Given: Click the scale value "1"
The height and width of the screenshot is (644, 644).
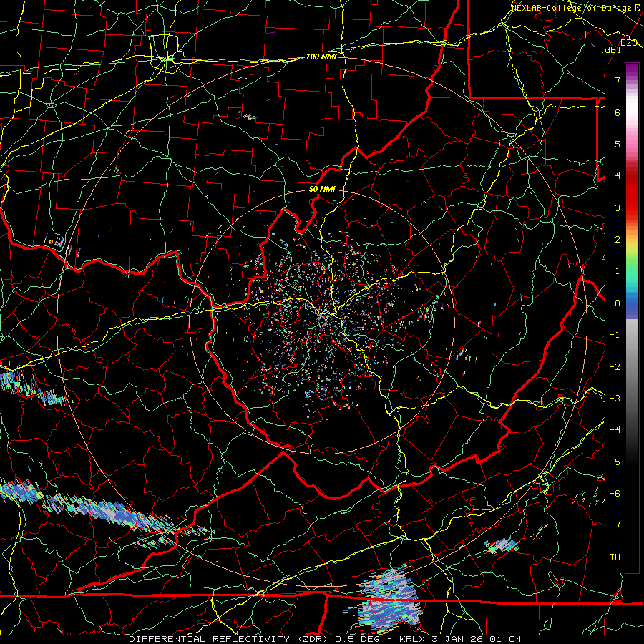Looking at the screenshot, I should tap(618, 271).
